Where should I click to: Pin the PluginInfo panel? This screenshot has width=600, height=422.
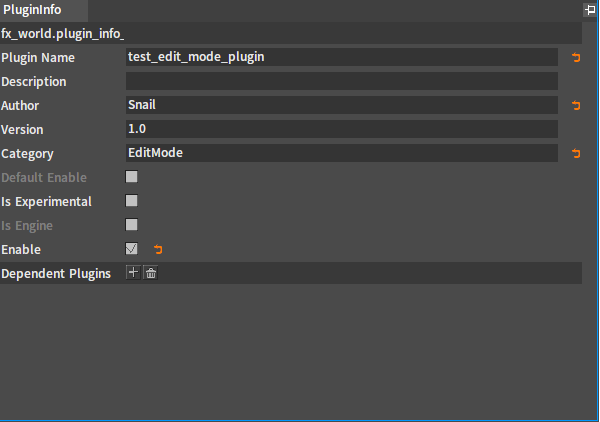tap(590, 10)
